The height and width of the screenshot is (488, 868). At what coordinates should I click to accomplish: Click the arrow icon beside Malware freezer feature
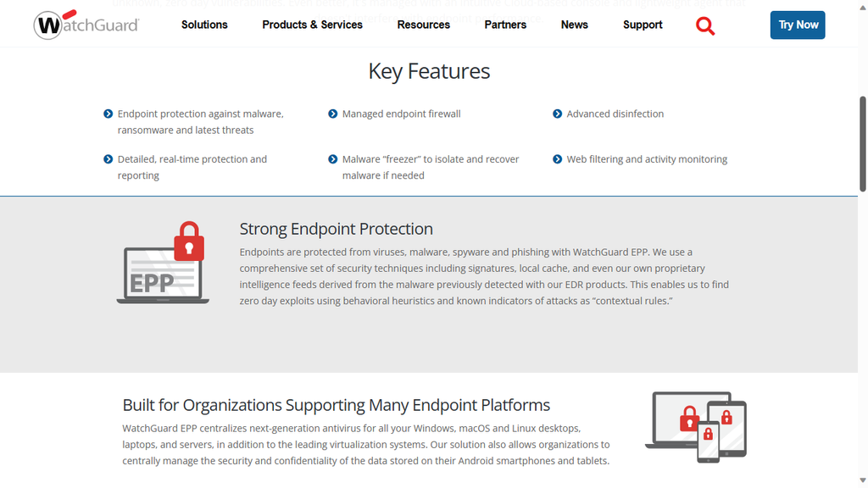point(331,158)
